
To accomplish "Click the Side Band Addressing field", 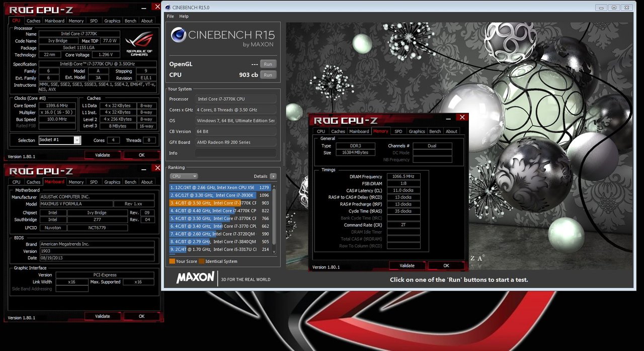I will pyautogui.click(x=72, y=289).
